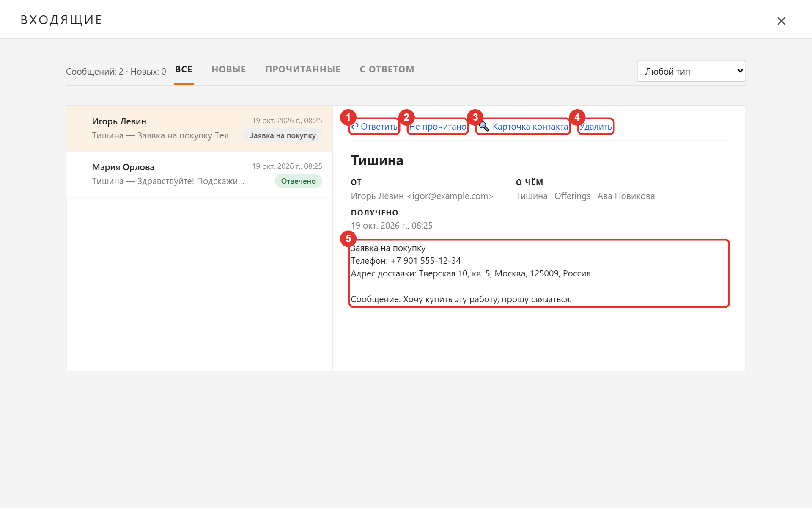
Task: Open the Любой тип filter dropdown
Action: (691, 71)
